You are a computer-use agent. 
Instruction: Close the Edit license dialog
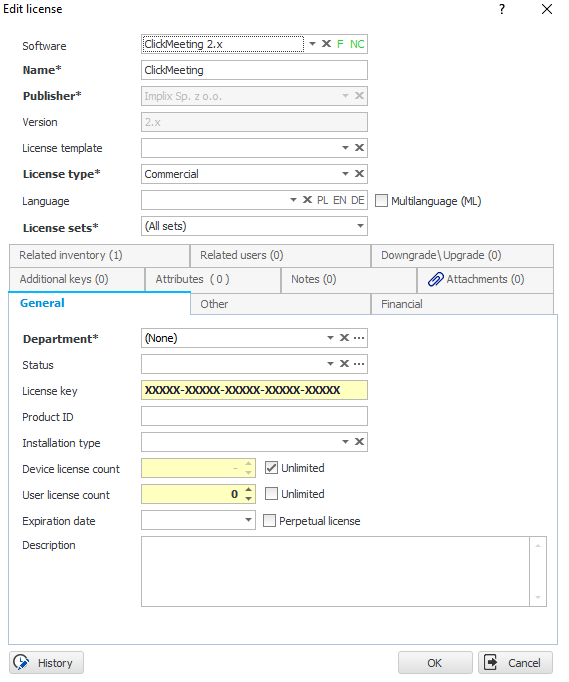click(547, 9)
